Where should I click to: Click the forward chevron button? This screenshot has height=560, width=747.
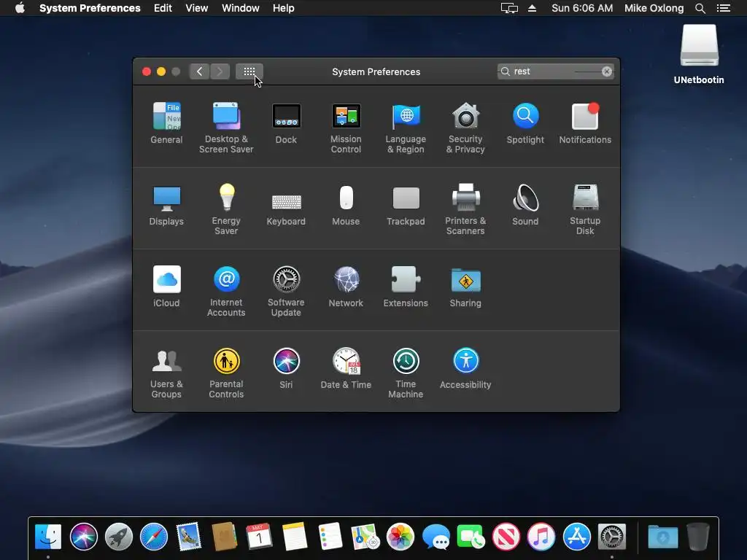click(x=220, y=71)
